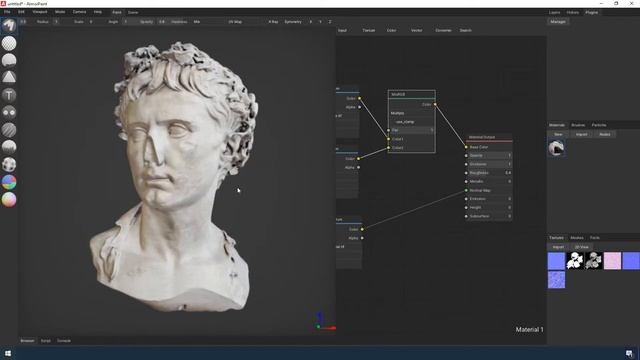Toggle Symmetry Y axis
This screenshot has width=640, height=360.
point(320,22)
